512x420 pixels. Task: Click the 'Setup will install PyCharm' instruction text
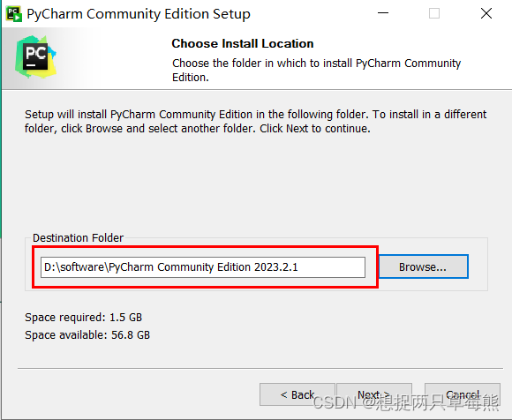click(x=255, y=122)
